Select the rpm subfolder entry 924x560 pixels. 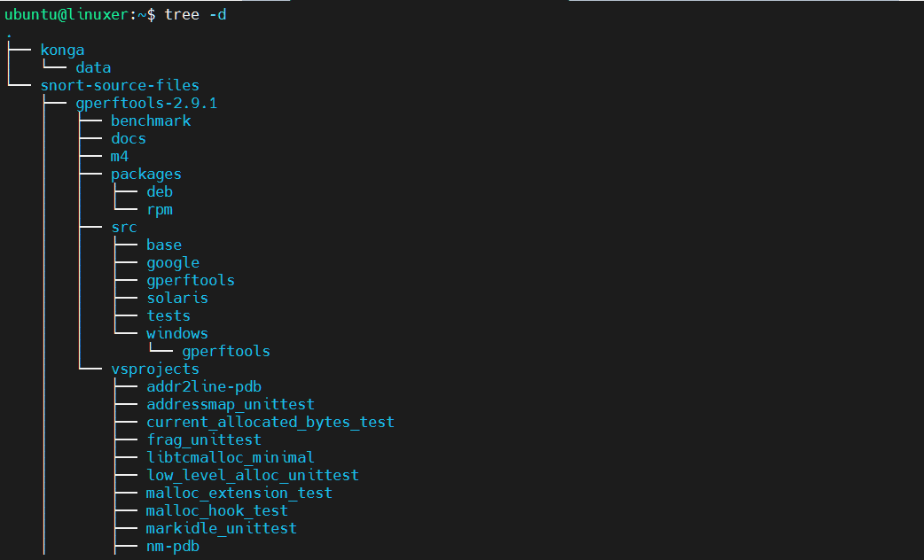(160, 210)
